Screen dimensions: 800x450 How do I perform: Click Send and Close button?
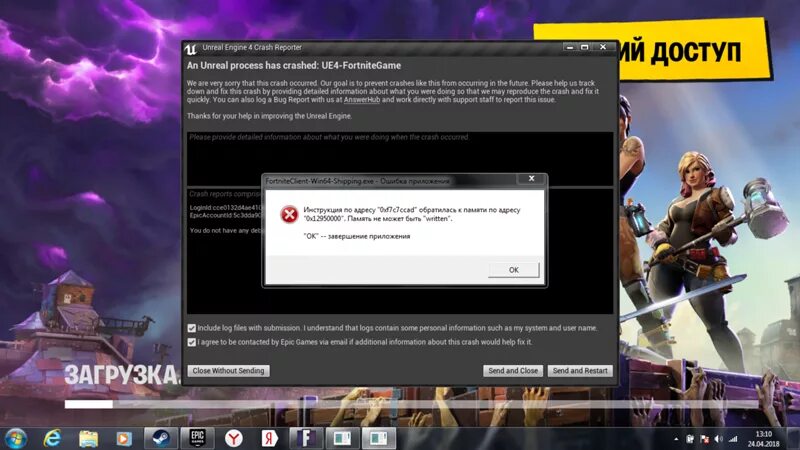coord(513,371)
